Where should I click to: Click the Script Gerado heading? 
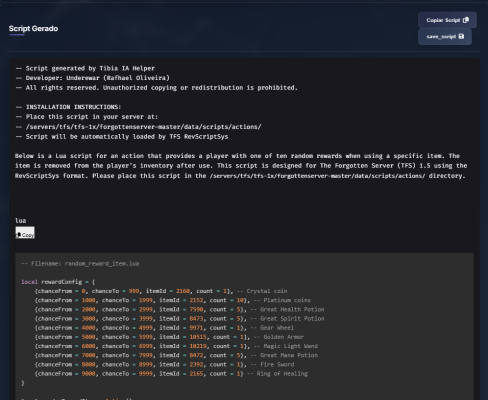click(x=33, y=29)
